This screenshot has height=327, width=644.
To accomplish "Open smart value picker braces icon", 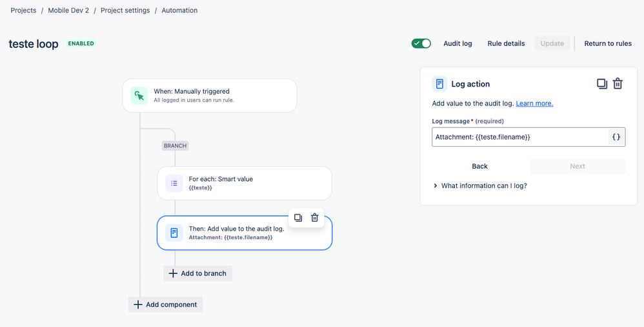I will pyautogui.click(x=616, y=137).
